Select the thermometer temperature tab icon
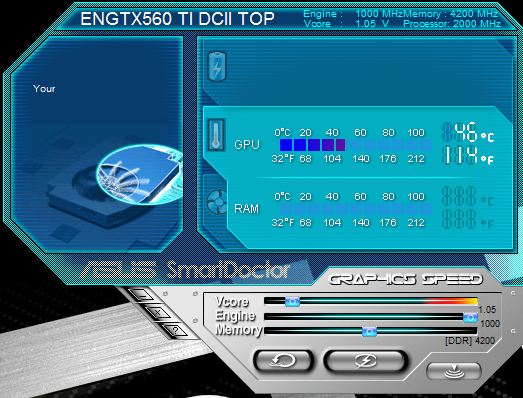 tap(216, 135)
